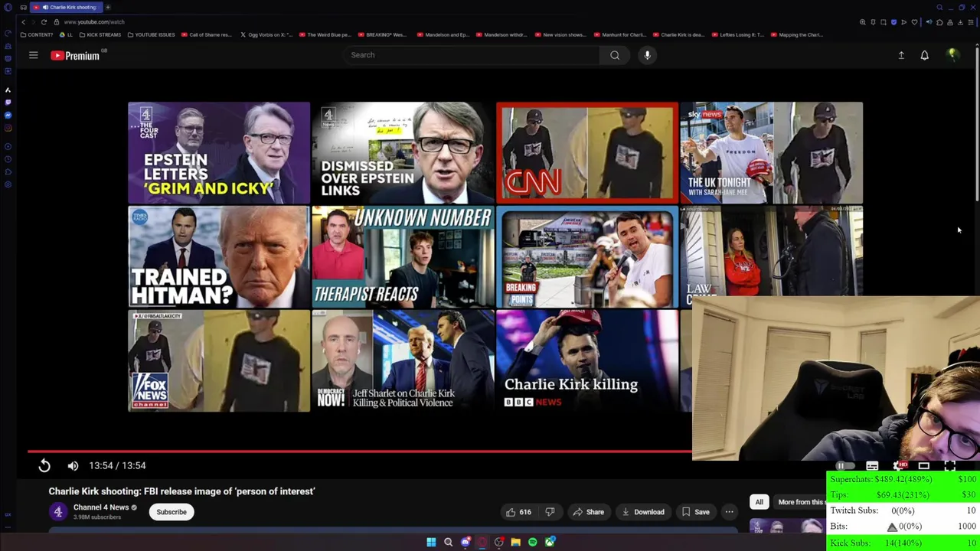Subscribe to Channel 4 News
The width and height of the screenshot is (980, 551).
point(171,512)
